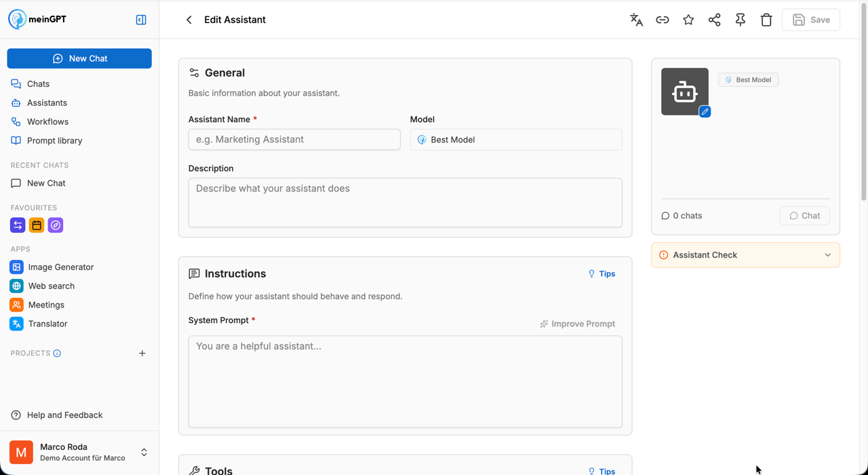Click the M user avatar
868x475 pixels.
(x=21, y=453)
